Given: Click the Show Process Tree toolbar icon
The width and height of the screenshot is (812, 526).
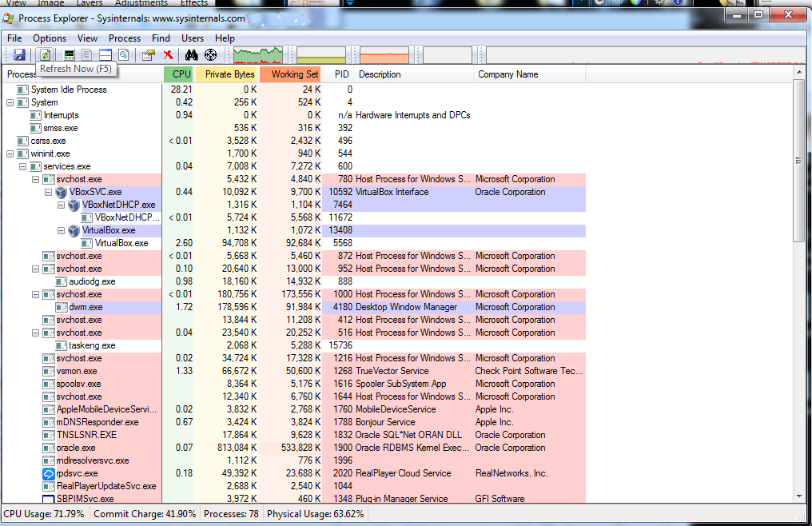Looking at the screenshot, I should [87, 55].
